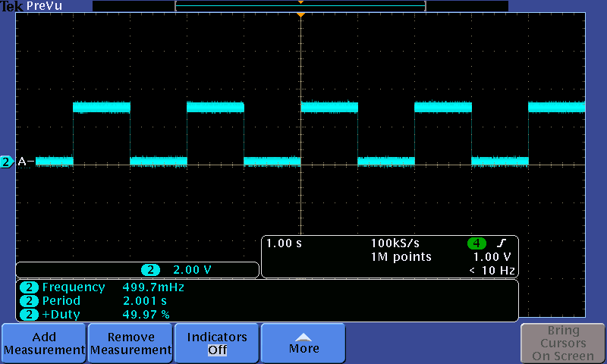
Task: Expand the More menu options
Action: pos(303,344)
